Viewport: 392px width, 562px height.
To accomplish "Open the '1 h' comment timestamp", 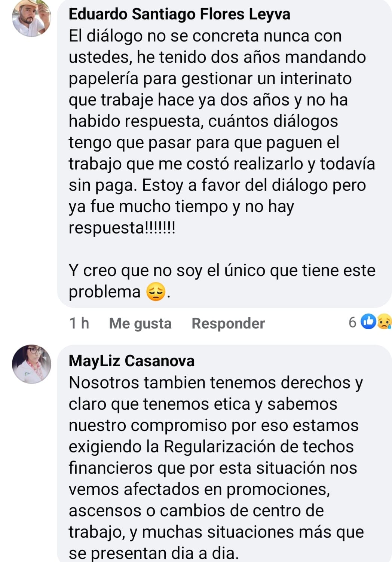I will pyautogui.click(x=79, y=323).
